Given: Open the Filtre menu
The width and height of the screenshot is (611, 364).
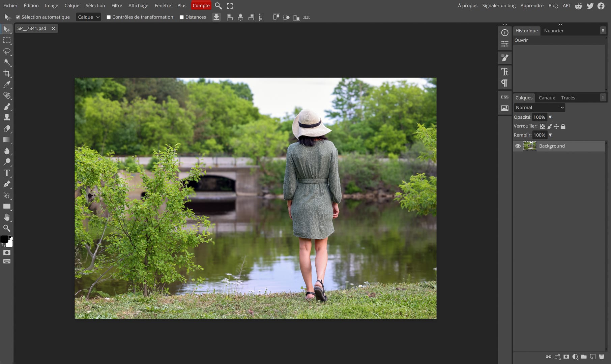Looking at the screenshot, I should pyautogui.click(x=117, y=6).
